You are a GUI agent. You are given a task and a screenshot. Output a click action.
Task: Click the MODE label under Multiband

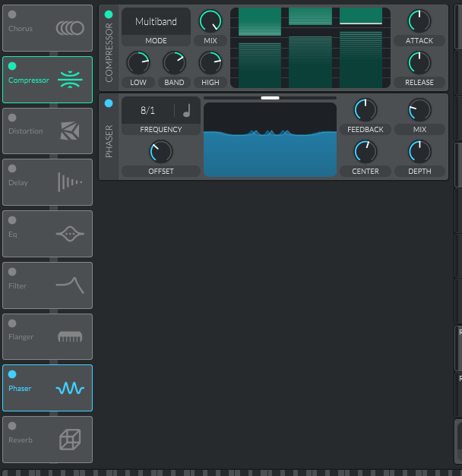(x=156, y=41)
